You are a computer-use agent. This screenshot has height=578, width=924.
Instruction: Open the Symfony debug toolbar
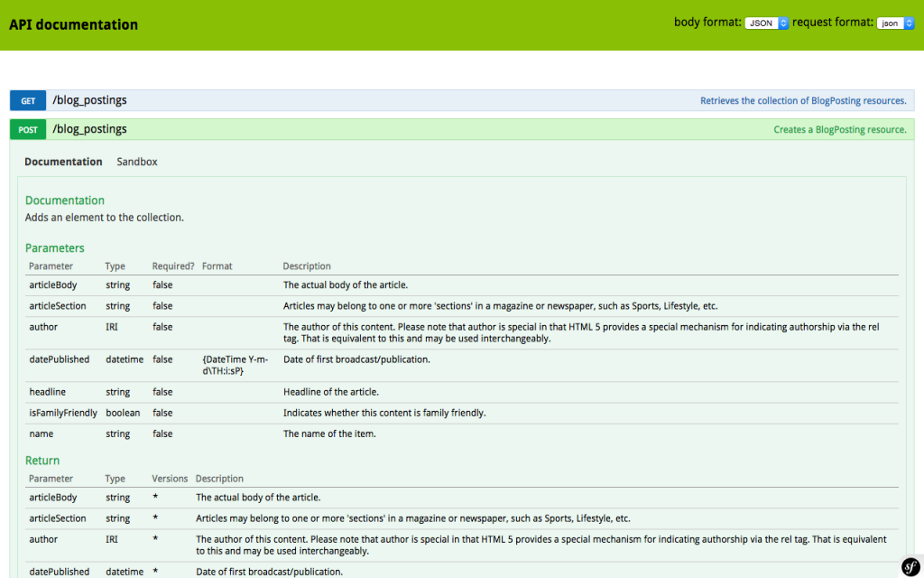pos(909,564)
